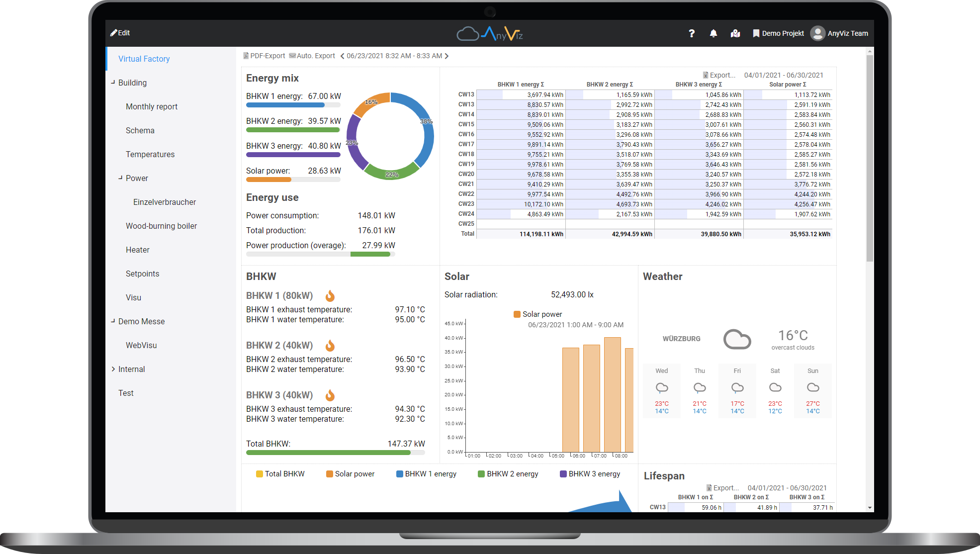Collapse the Power tree node

click(120, 178)
